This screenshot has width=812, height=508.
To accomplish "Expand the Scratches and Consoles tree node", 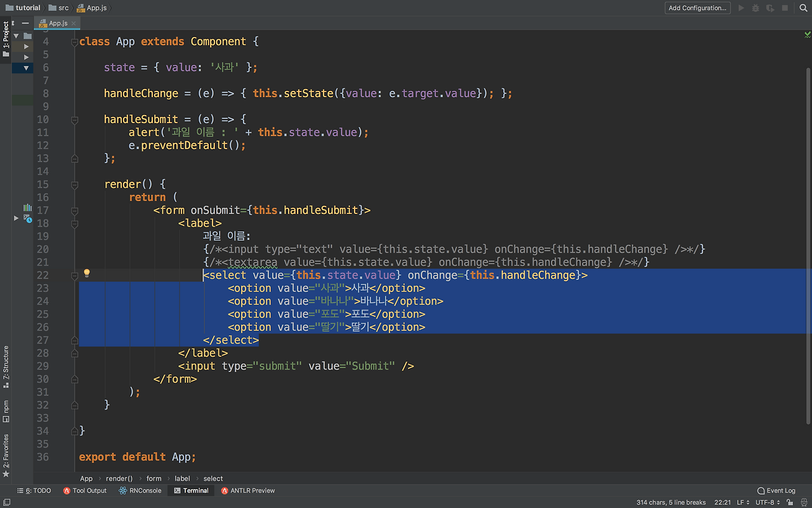I will (16, 218).
